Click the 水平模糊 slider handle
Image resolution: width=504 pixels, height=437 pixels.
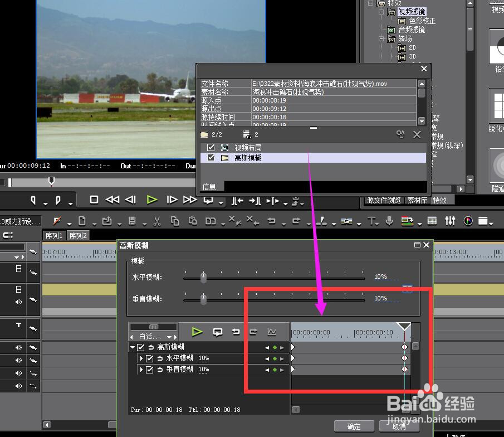pyautogui.click(x=202, y=276)
